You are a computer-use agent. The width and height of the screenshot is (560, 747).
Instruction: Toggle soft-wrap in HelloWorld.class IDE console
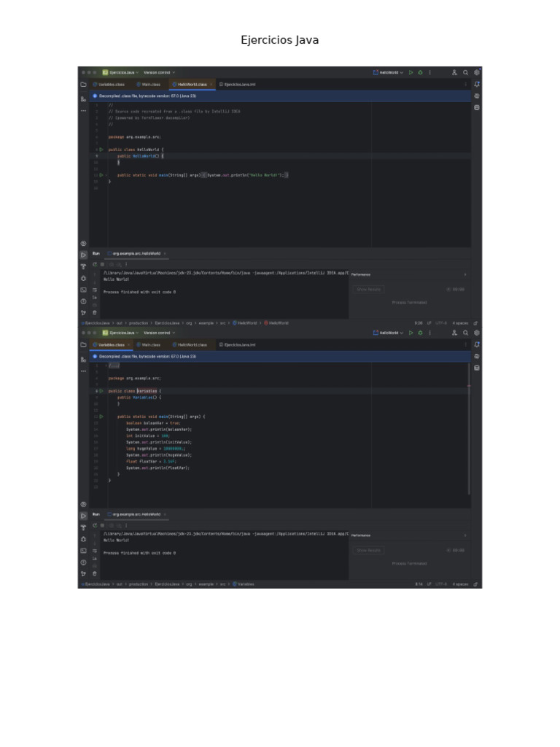[x=95, y=290]
